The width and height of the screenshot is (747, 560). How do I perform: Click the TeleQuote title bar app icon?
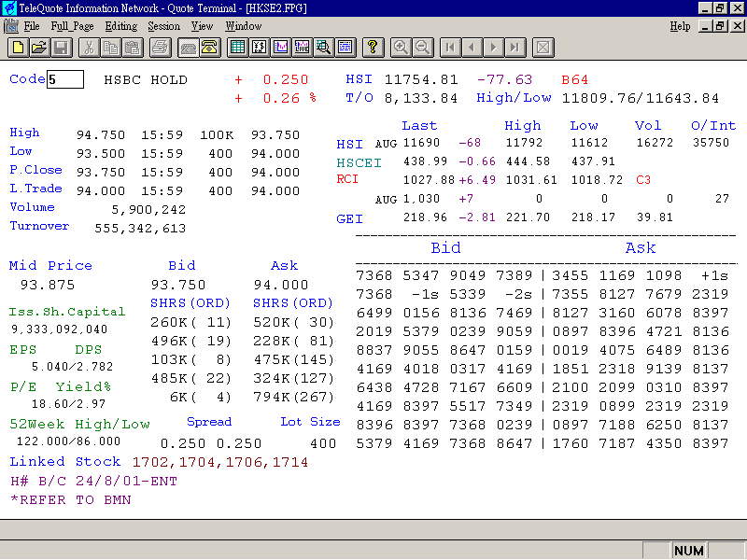[x=8, y=8]
